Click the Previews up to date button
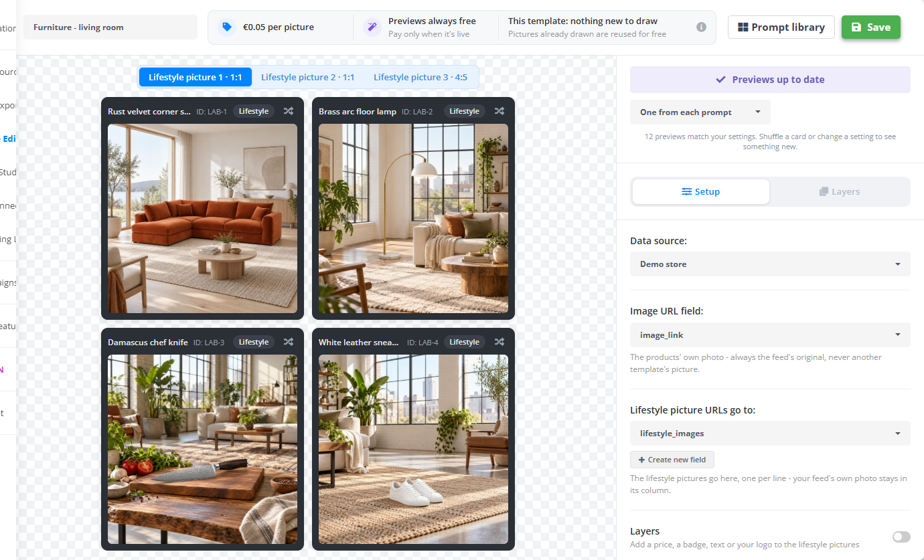 (x=770, y=80)
